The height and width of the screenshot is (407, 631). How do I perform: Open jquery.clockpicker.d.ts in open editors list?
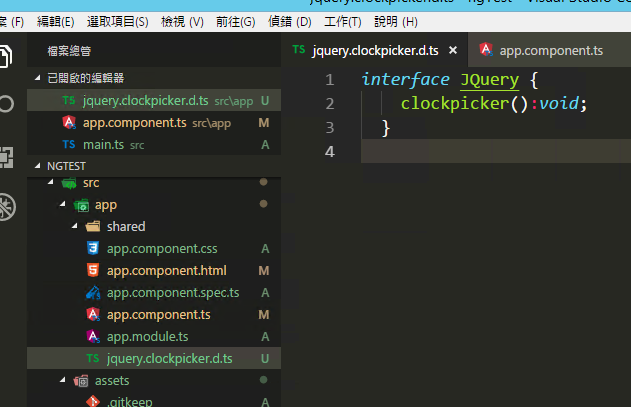click(154, 100)
